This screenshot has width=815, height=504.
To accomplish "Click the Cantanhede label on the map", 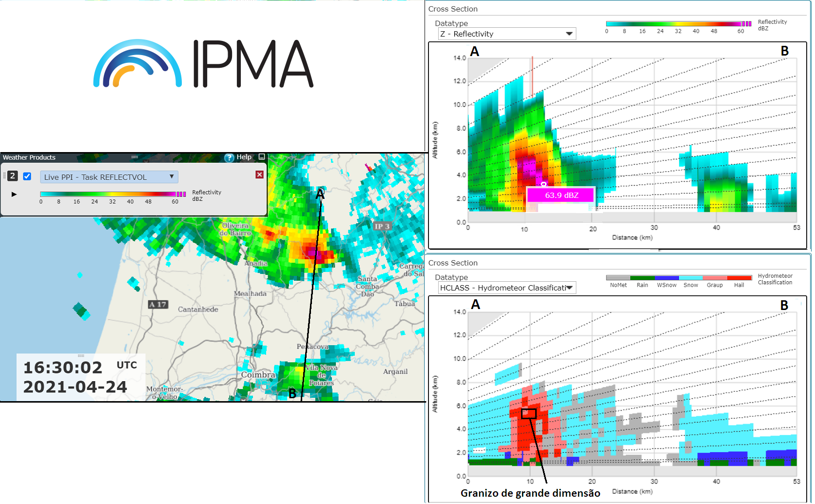I will coord(198,309).
